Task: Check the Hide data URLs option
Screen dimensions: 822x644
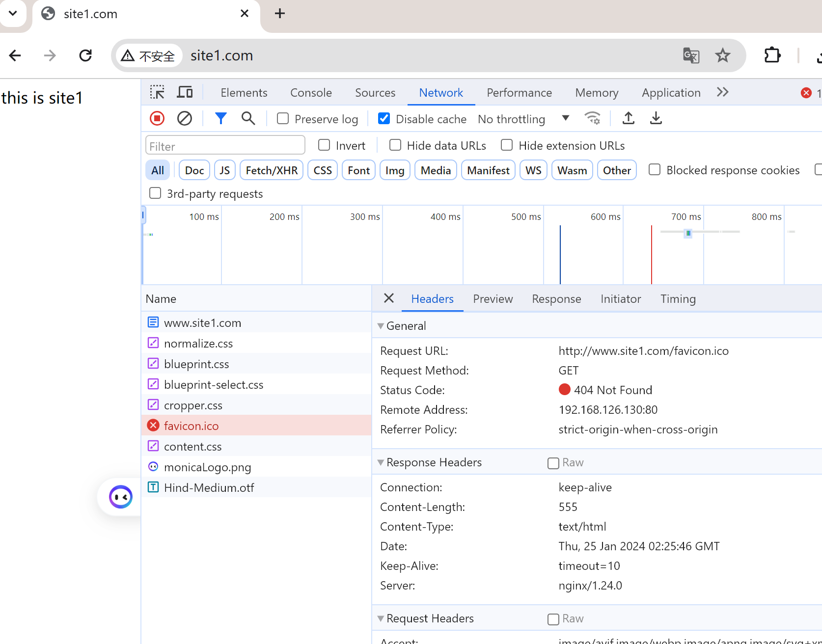Action: pyautogui.click(x=395, y=145)
